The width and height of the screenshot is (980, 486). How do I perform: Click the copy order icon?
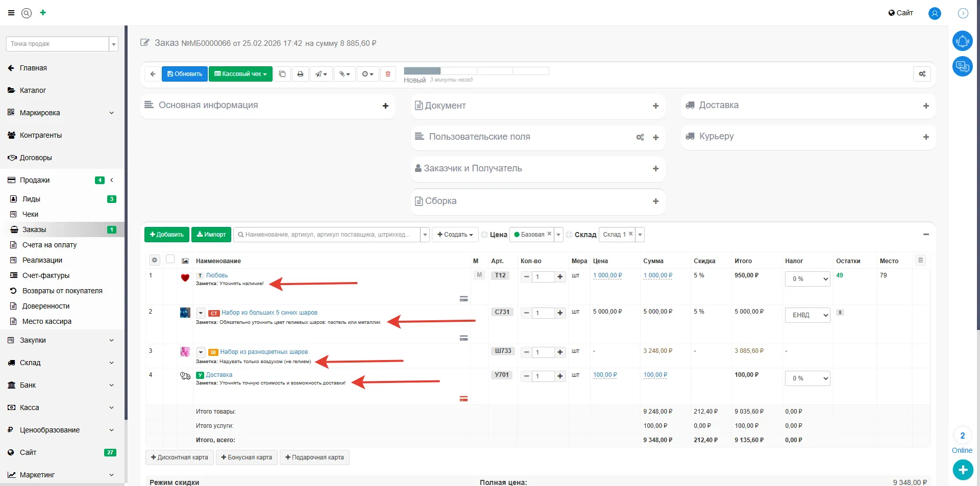click(x=282, y=74)
